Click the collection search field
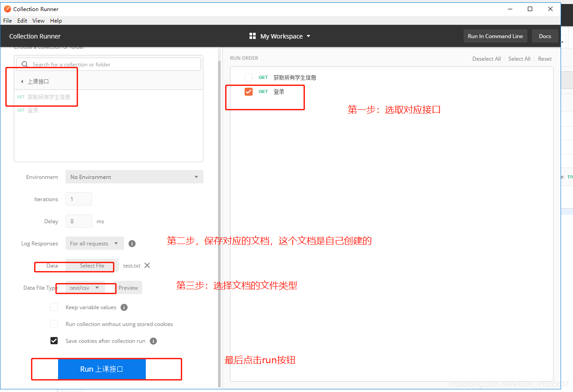Screen dimensions: 573x392 tap(109, 64)
